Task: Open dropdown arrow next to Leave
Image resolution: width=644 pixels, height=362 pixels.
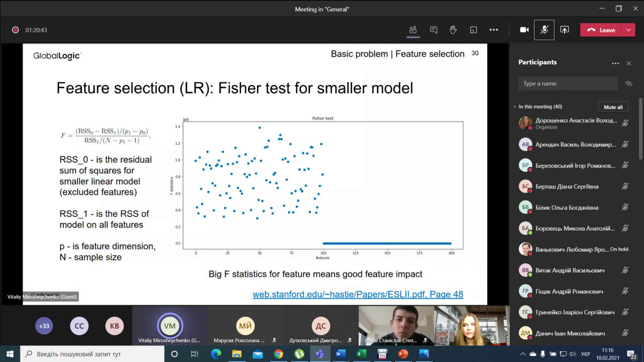Action: pyautogui.click(x=628, y=30)
